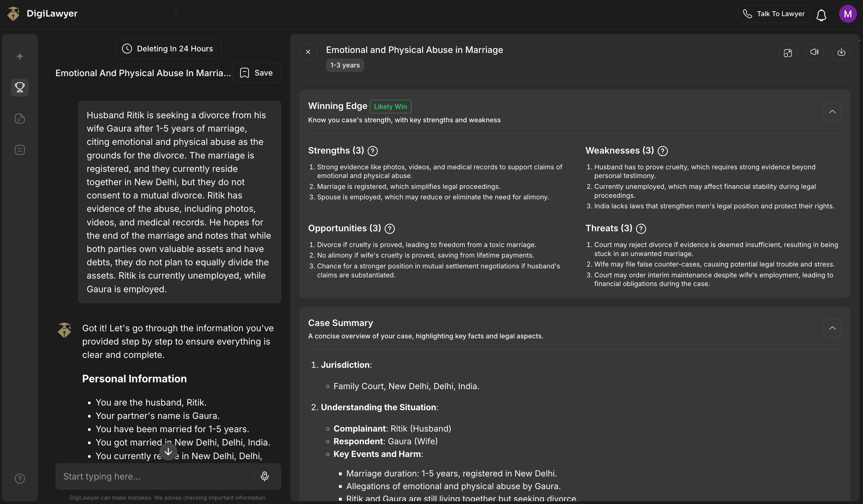Click 'Your partner's name is Gaura.' bullet
The width and height of the screenshot is (863, 504).
click(x=158, y=416)
